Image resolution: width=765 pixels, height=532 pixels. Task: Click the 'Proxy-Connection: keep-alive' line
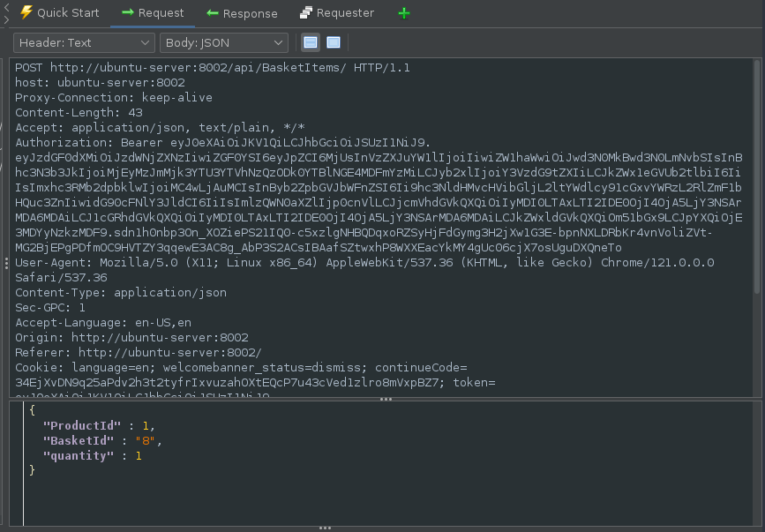coord(114,98)
